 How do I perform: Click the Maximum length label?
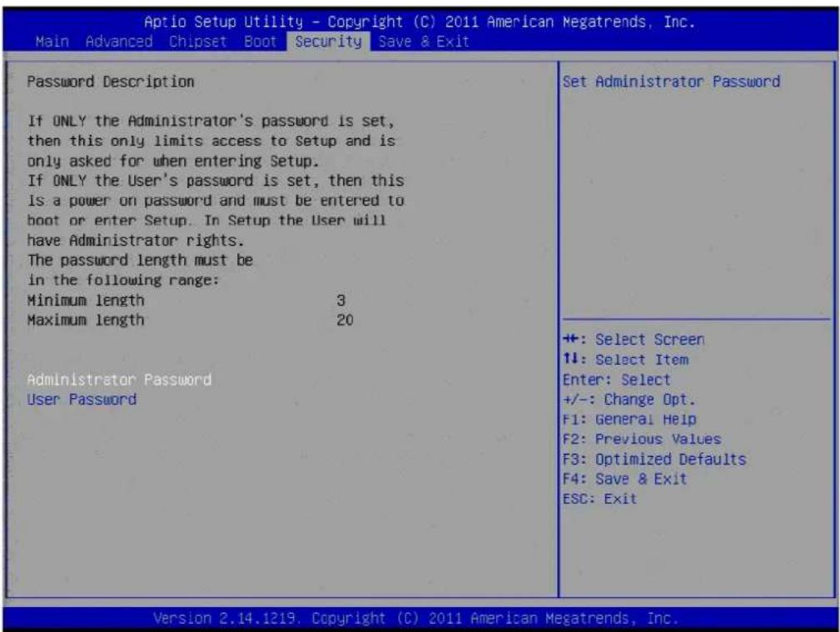86,320
